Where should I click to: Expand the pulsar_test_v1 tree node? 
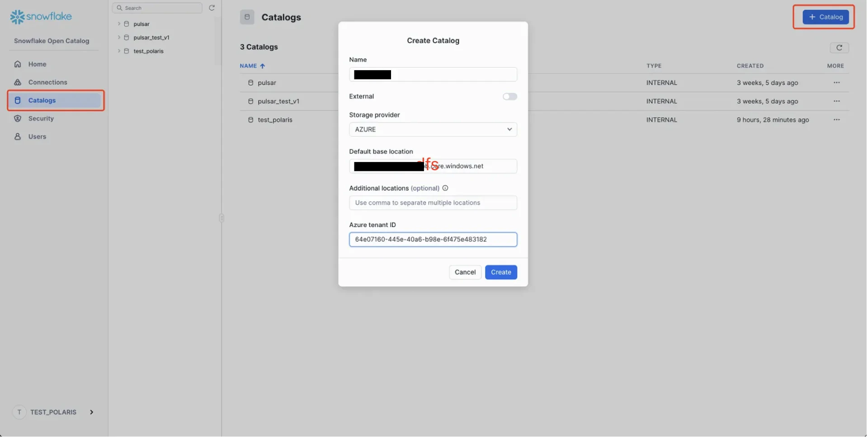119,38
